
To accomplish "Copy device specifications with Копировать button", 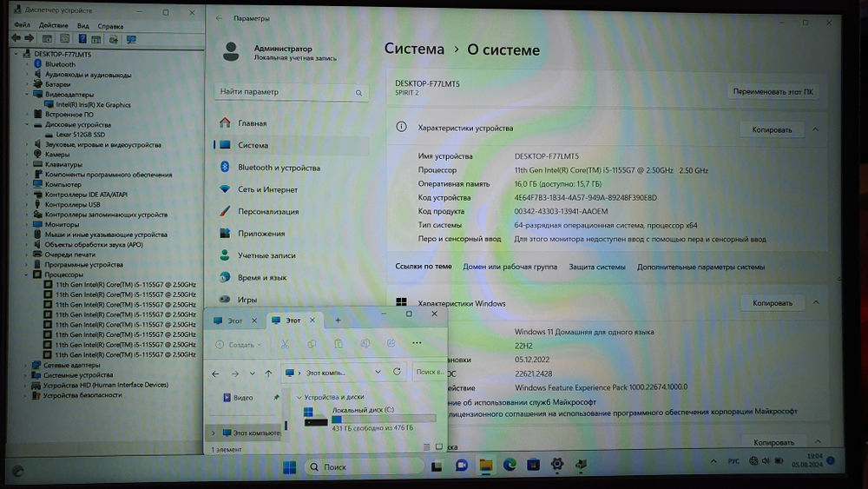I will click(x=772, y=129).
